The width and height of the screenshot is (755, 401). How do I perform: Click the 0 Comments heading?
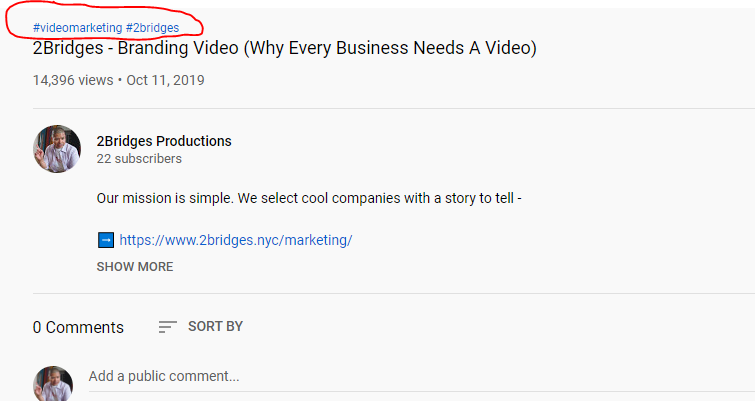pos(78,327)
